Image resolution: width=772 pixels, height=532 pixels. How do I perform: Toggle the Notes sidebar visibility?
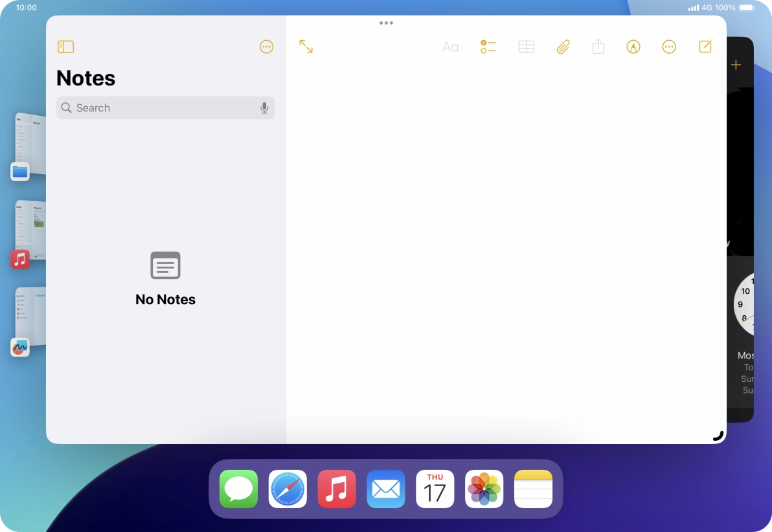click(x=65, y=47)
